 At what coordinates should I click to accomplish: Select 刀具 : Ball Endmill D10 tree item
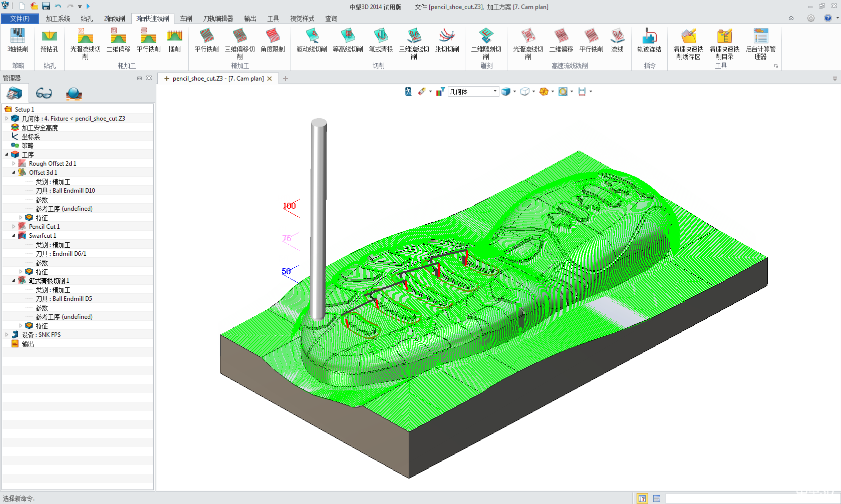pos(65,191)
